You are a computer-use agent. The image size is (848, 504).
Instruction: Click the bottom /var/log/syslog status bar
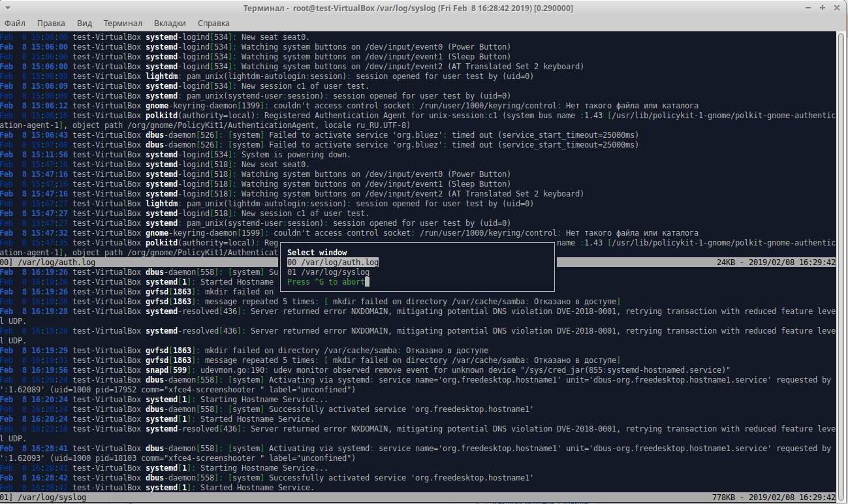click(418, 497)
